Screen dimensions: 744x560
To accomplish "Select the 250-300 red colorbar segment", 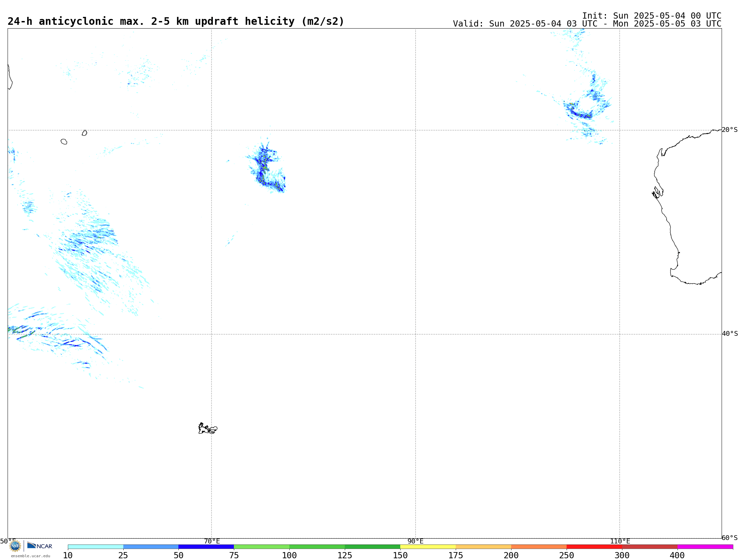I will (x=595, y=547).
